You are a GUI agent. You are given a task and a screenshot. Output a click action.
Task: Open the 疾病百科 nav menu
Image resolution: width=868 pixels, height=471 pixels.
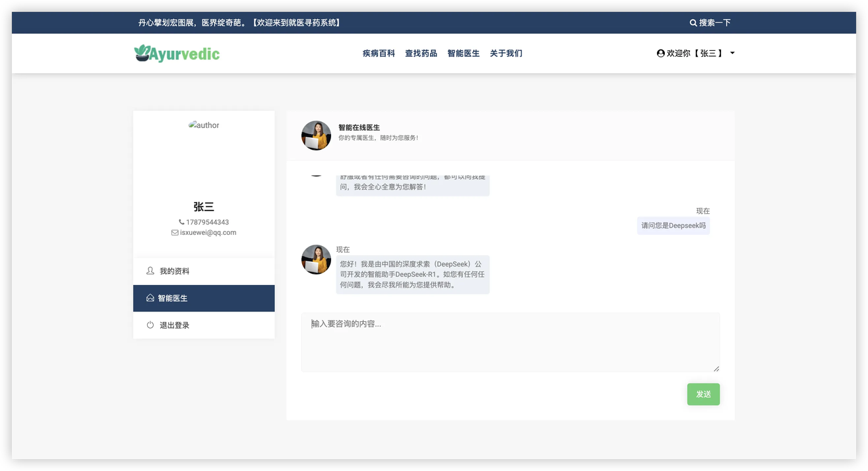(x=379, y=53)
